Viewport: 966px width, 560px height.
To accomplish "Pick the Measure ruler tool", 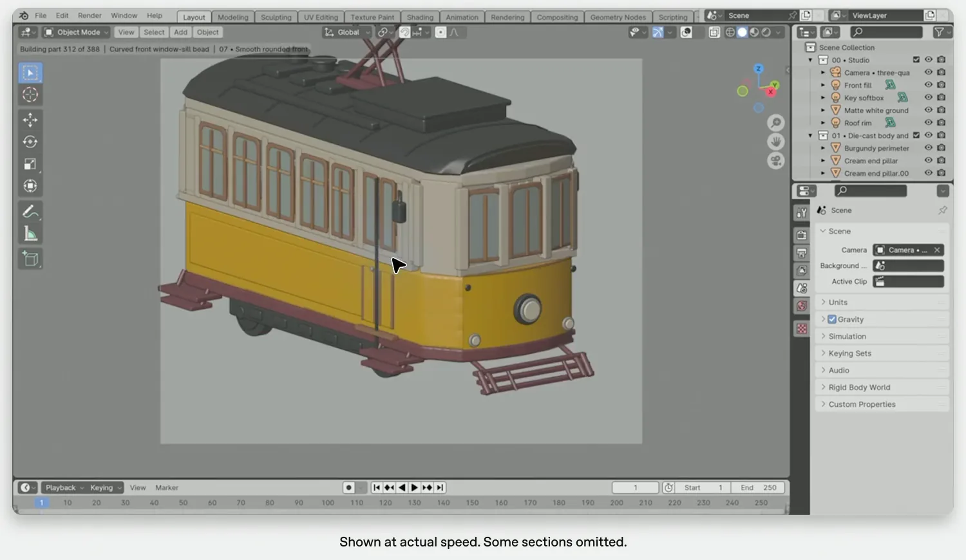I will pos(30,234).
